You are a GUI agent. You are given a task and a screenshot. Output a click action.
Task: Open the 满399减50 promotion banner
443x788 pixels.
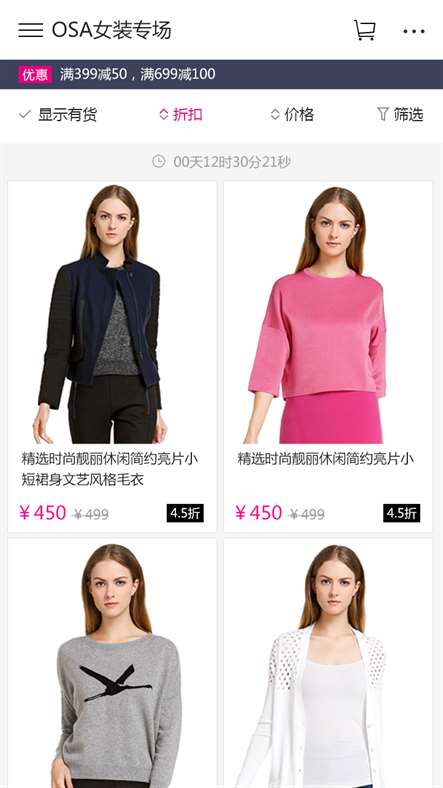tap(138, 74)
